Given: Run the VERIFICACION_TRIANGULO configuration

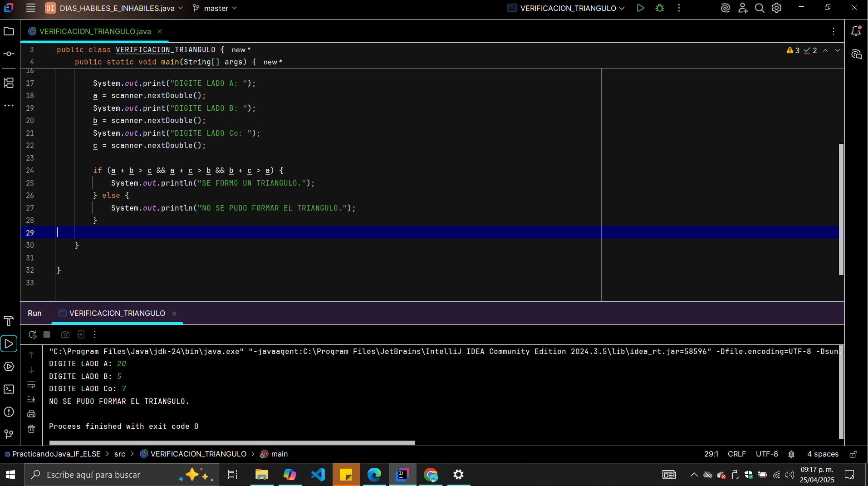Looking at the screenshot, I should [640, 8].
